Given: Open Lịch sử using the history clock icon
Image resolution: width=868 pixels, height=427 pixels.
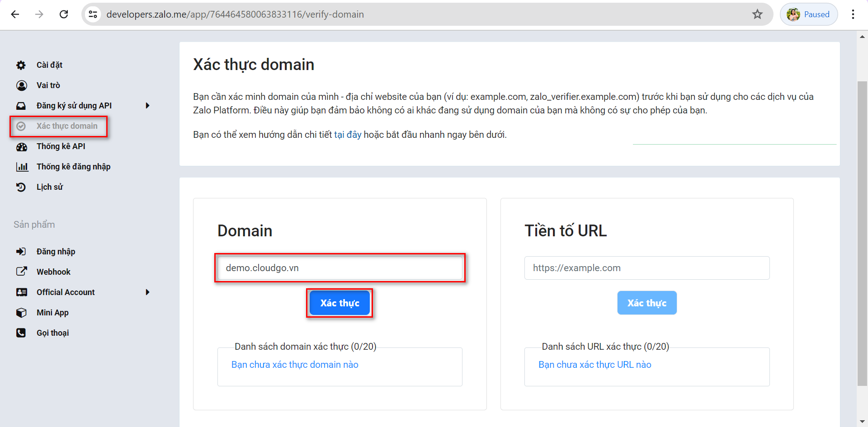Looking at the screenshot, I should click(21, 187).
